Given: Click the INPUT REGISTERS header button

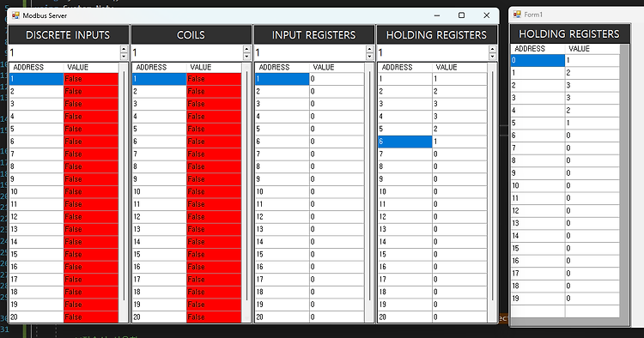Looking at the screenshot, I should pyautogui.click(x=313, y=35).
